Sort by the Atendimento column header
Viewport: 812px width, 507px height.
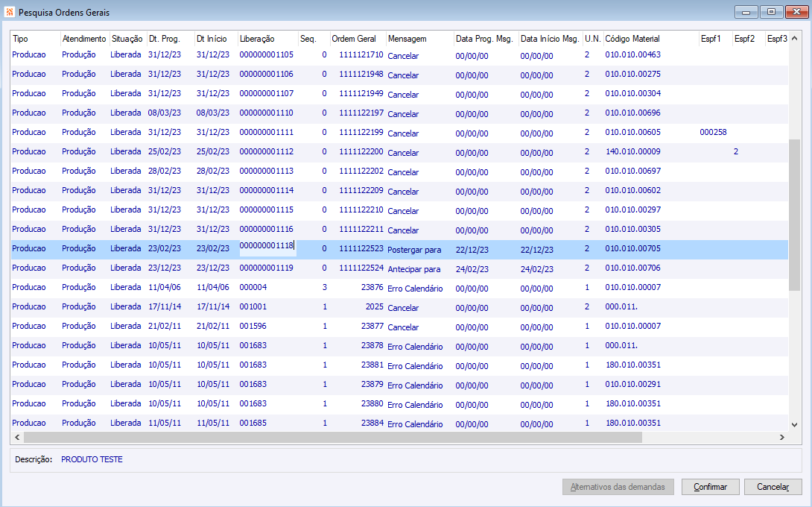point(84,38)
